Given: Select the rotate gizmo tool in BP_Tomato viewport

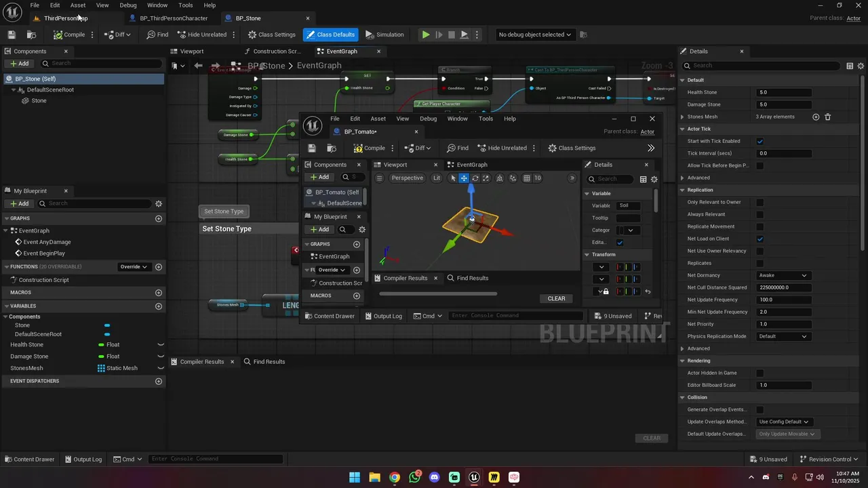Looking at the screenshot, I should coord(475,178).
